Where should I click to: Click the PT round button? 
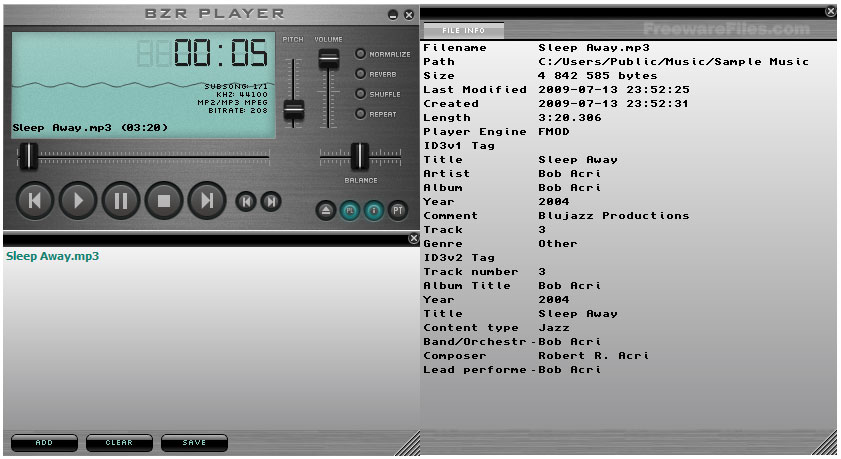click(397, 211)
